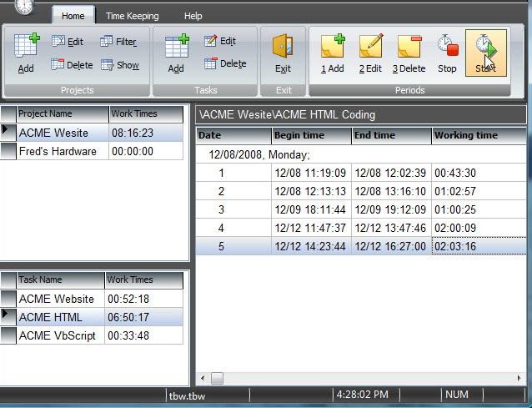Click the NUM status indicator
Viewport: 532px width, 408px height.
[x=457, y=395]
